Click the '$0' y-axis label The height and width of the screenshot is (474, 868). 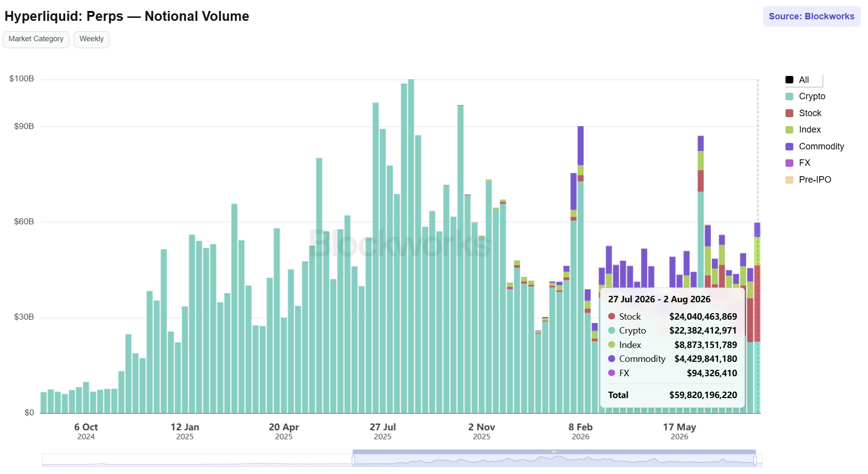(x=29, y=413)
